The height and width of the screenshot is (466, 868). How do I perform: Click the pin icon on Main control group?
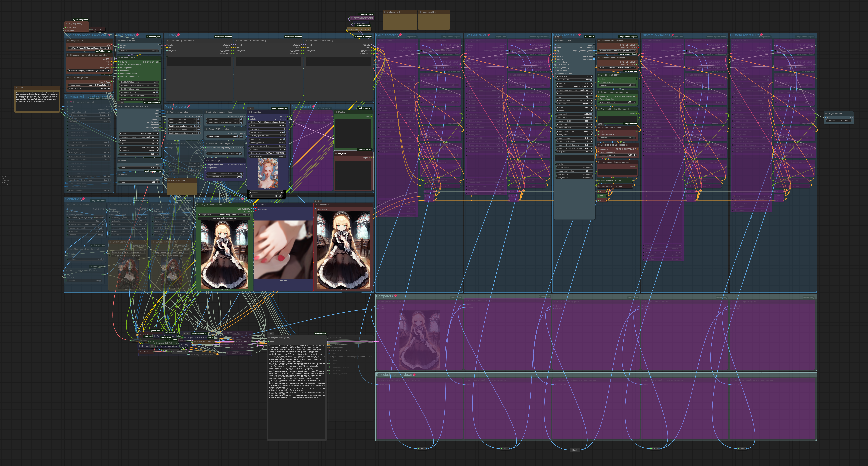point(137,35)
